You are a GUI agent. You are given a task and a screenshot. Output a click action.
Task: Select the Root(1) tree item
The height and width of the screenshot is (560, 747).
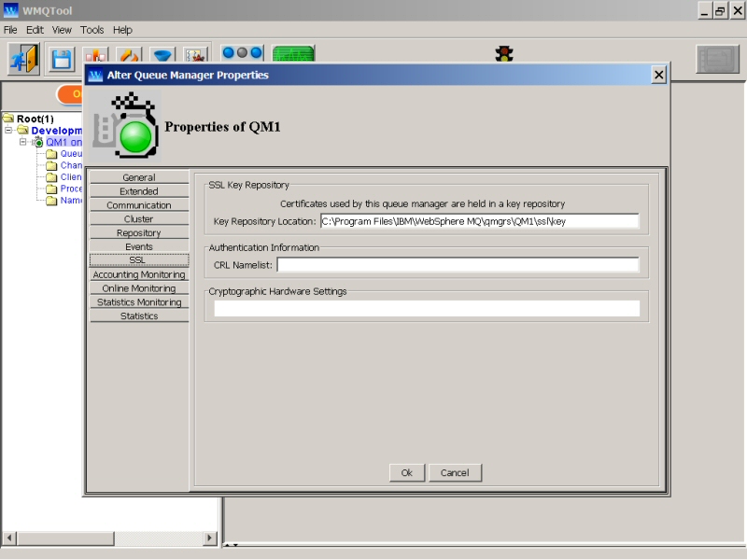coord(35,119)
